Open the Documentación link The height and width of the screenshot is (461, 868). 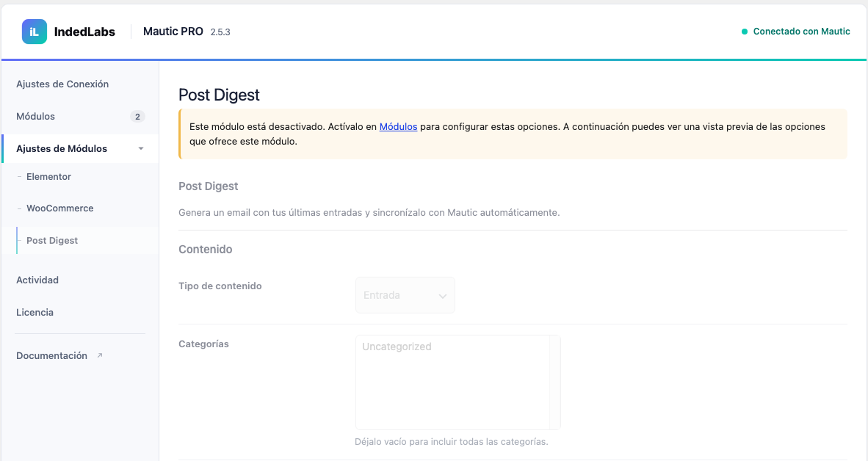pyautogui.click(x=51, y=355)
